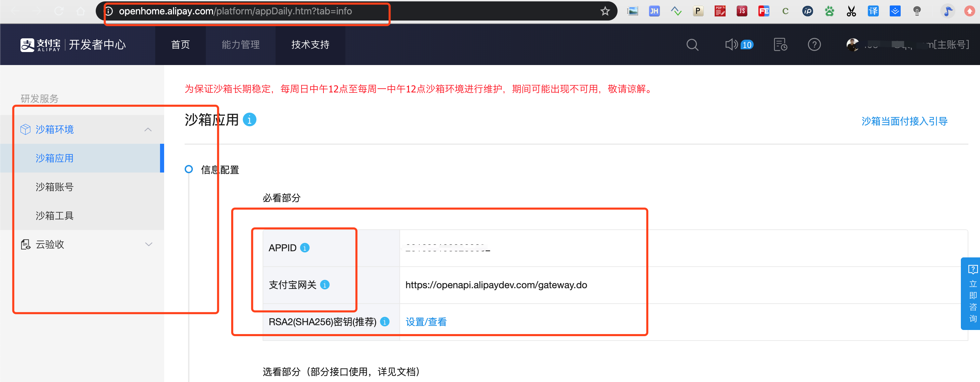Select 沙箱应用 in the sidebar
The image size is (980, 382).
click(x=82, y=158)
